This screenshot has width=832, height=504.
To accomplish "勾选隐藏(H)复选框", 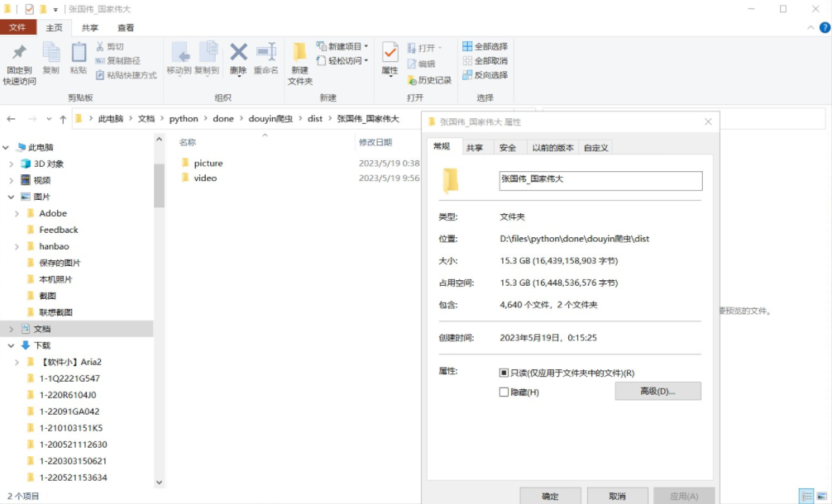I will 504,390.
